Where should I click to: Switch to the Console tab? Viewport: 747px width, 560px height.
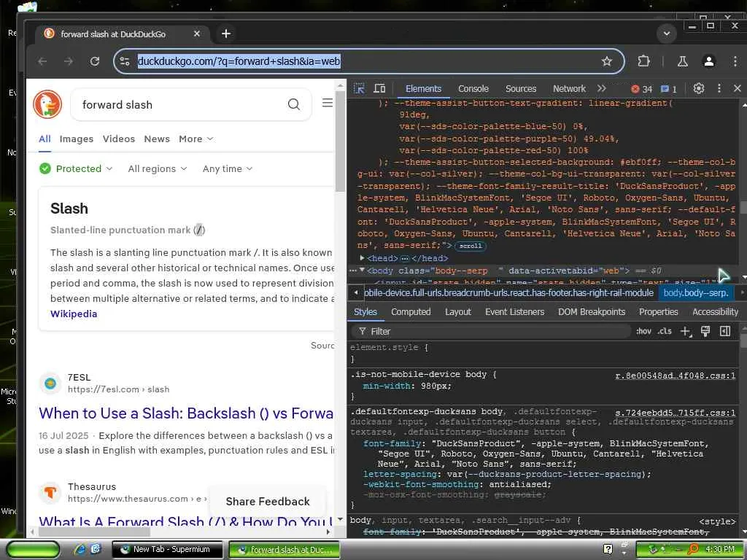[473, 88]
